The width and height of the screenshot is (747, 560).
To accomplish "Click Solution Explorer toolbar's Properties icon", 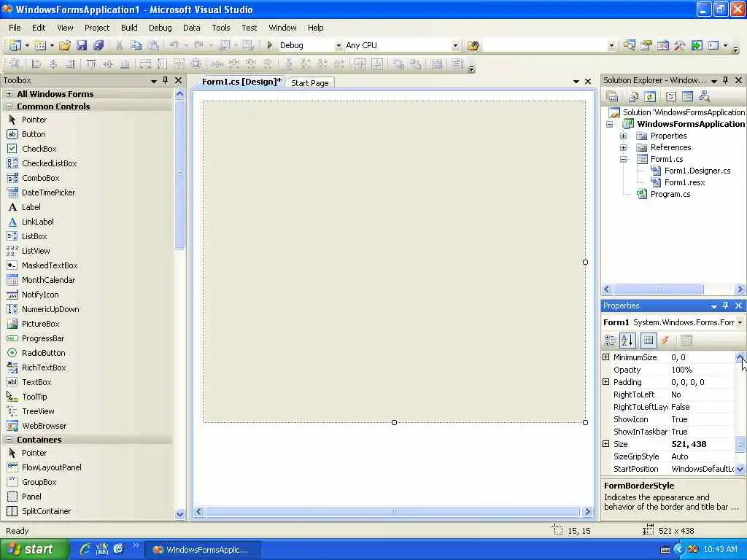I will pos(612,97).
